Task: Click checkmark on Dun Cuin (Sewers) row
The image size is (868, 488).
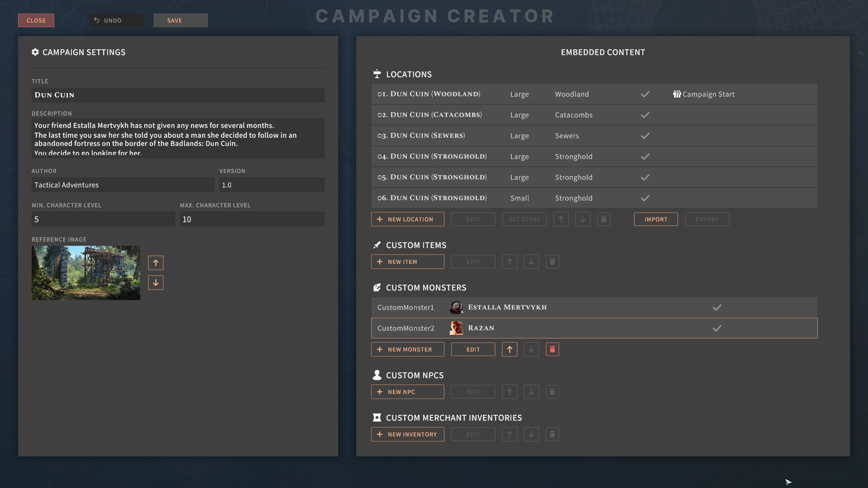Action: [645, 136]
